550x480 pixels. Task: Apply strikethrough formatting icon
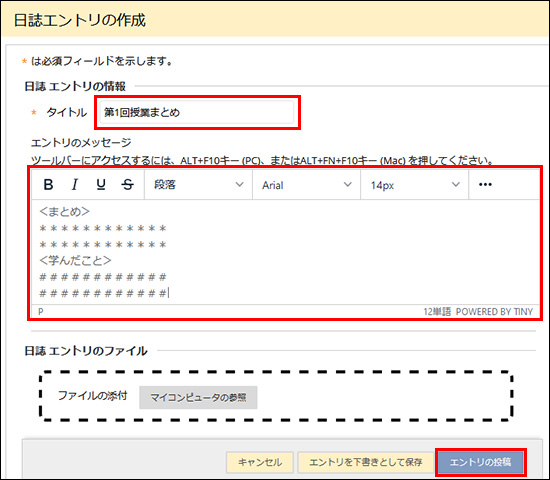click(x=127, y=184)
